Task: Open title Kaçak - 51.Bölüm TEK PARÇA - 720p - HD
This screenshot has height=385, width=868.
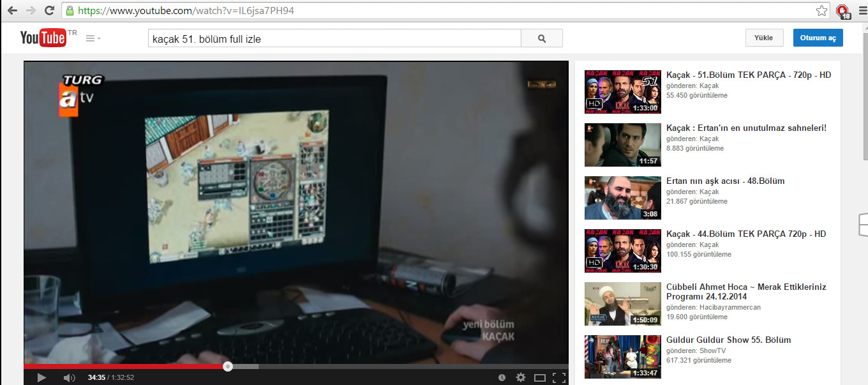Action: point(749,75)
